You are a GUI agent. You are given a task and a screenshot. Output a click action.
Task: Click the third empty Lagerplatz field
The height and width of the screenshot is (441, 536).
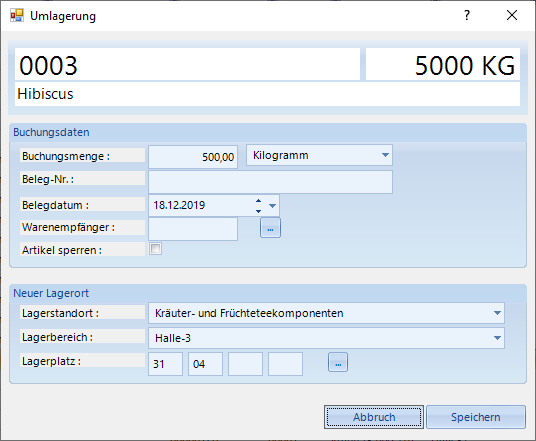(245, 364)
